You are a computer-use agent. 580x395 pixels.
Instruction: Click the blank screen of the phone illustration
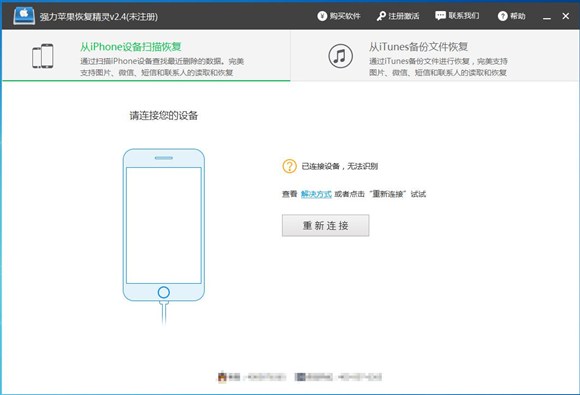(x=164, y=225)
